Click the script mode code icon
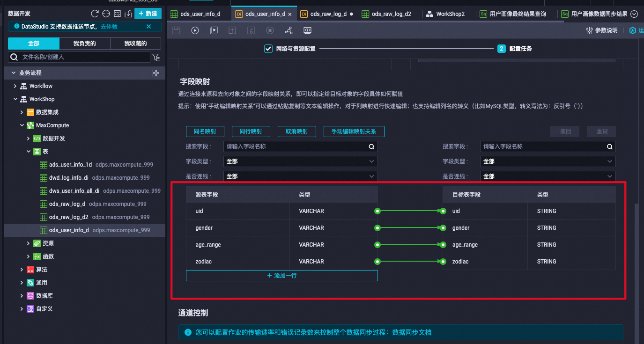Viewport: 644px width, 344px height. pos(307,30)
